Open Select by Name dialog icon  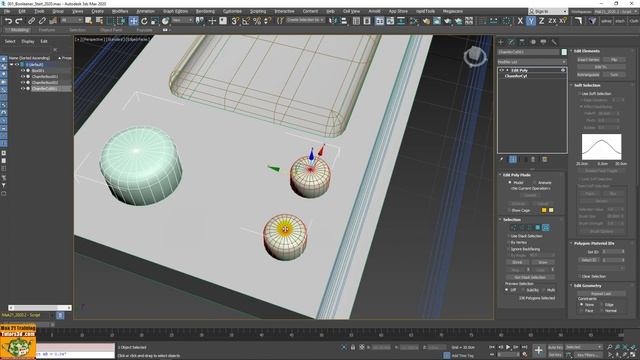pos(99,21)
